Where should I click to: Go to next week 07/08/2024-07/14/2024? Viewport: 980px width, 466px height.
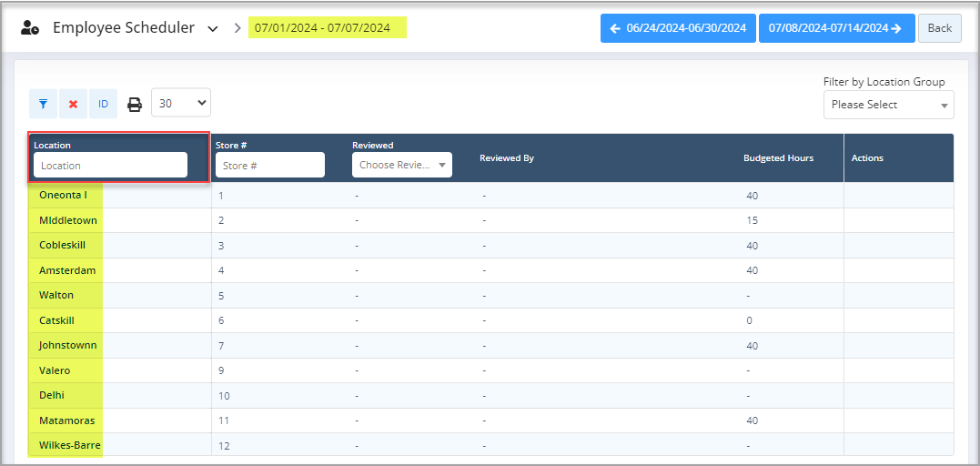[x=835, y=28]
